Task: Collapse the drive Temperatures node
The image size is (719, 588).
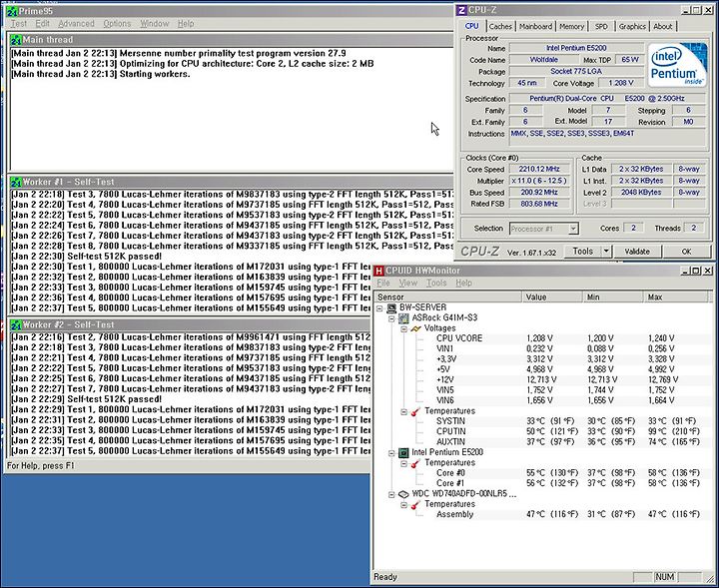Action: coord(404,504)
